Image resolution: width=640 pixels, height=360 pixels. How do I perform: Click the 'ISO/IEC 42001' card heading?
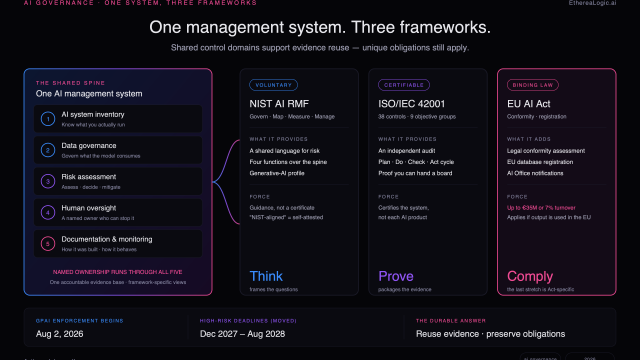click(411, 104)
